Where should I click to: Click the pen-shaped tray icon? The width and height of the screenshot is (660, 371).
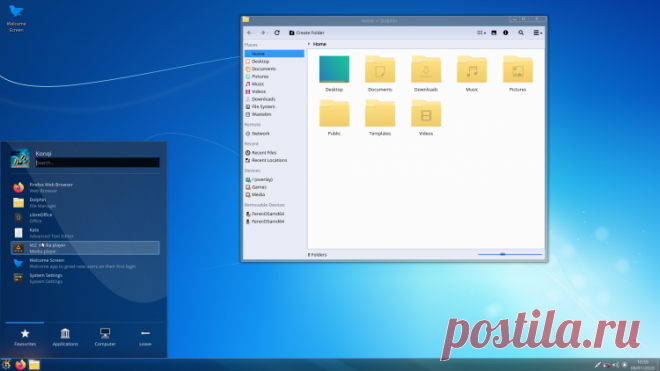click(x=597, y=365)
